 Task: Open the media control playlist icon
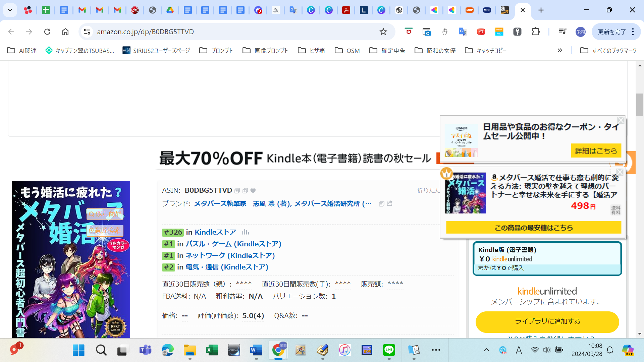[562, 32]
